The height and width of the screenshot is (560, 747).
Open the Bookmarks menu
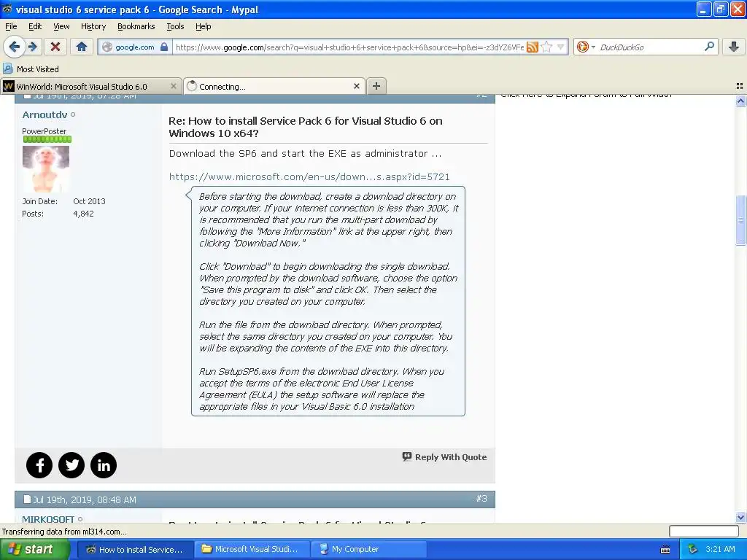pyautogui.click(x=136, y=26)
